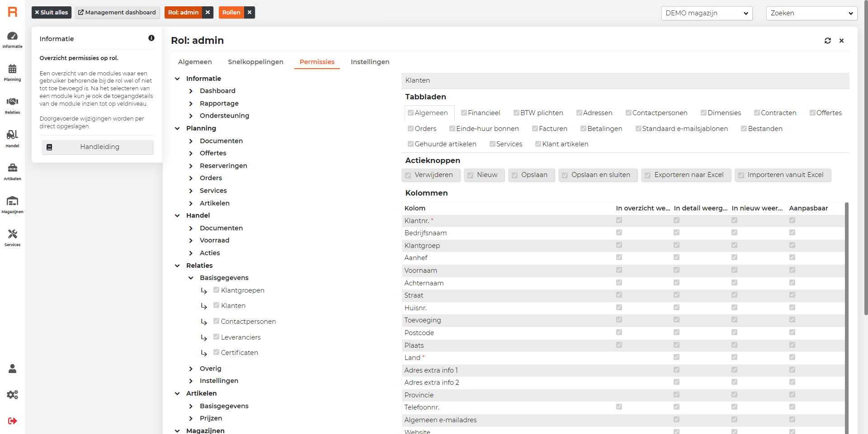Open the settings gears icon in sidebar

pos(12,395)
